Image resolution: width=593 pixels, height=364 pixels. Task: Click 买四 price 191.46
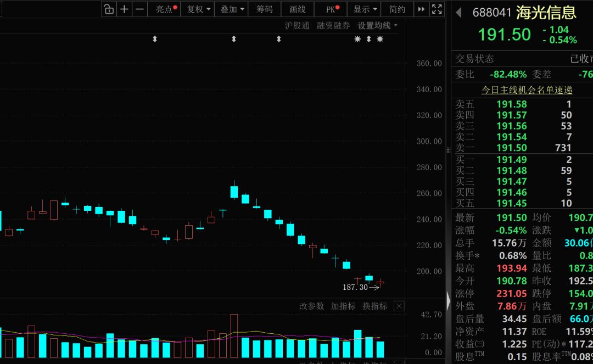(511, 193)
